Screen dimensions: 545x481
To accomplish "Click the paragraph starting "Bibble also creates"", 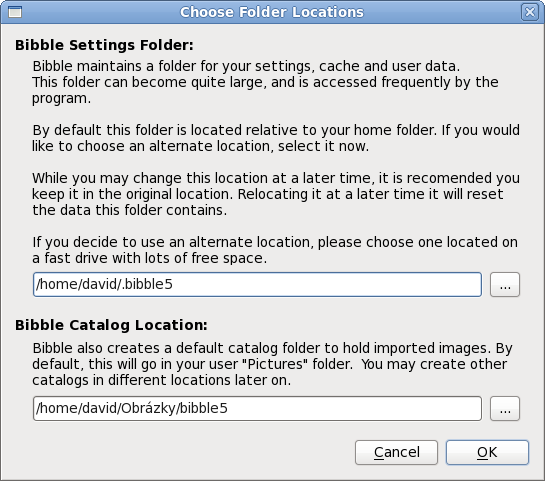I will [272, 364].
